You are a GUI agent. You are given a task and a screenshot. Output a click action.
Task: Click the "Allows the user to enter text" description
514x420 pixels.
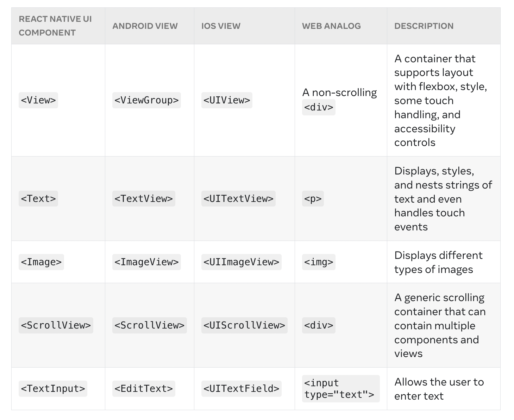pyautogui.click(x=439, y=389)
